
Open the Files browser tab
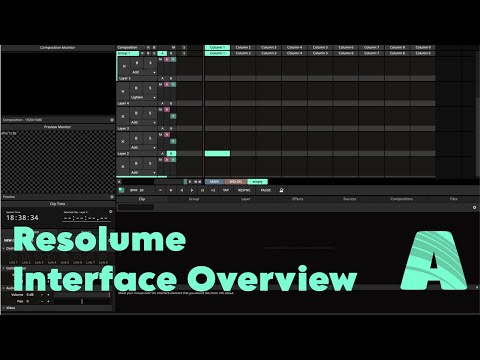coord(453,199)
